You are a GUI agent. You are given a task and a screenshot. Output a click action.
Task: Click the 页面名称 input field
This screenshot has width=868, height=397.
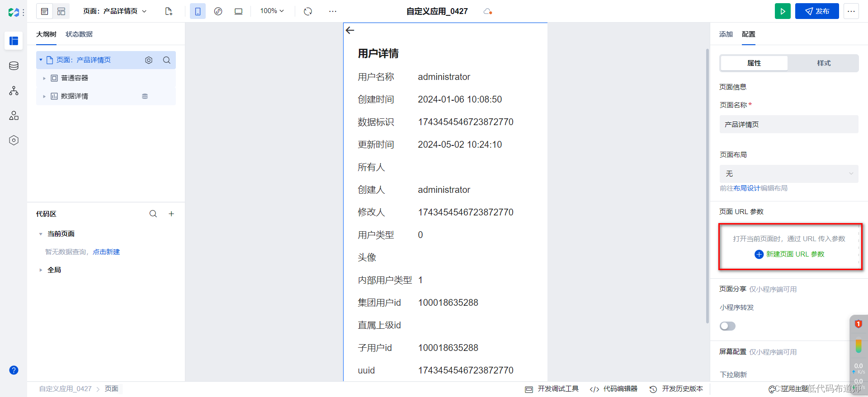click(789, 124)
